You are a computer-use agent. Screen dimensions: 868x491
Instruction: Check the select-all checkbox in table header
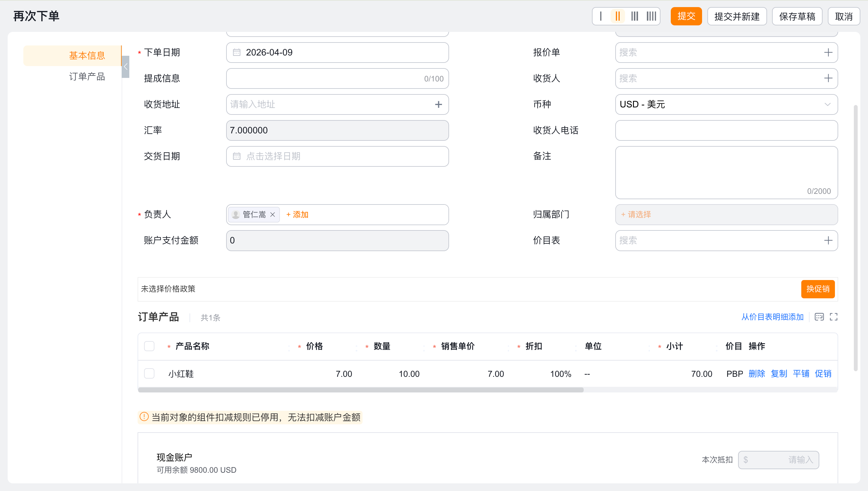149,346
